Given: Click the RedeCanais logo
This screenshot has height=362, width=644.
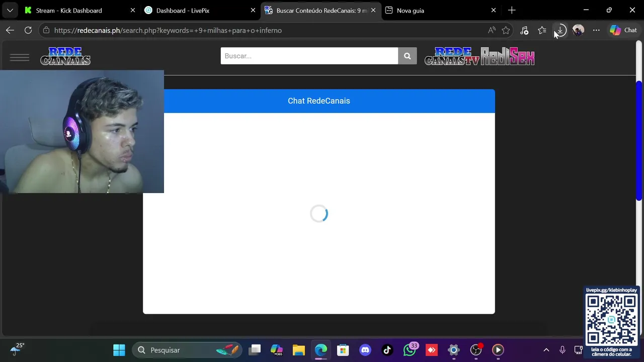Looking at the screenshot, I should tap(65, 56).
